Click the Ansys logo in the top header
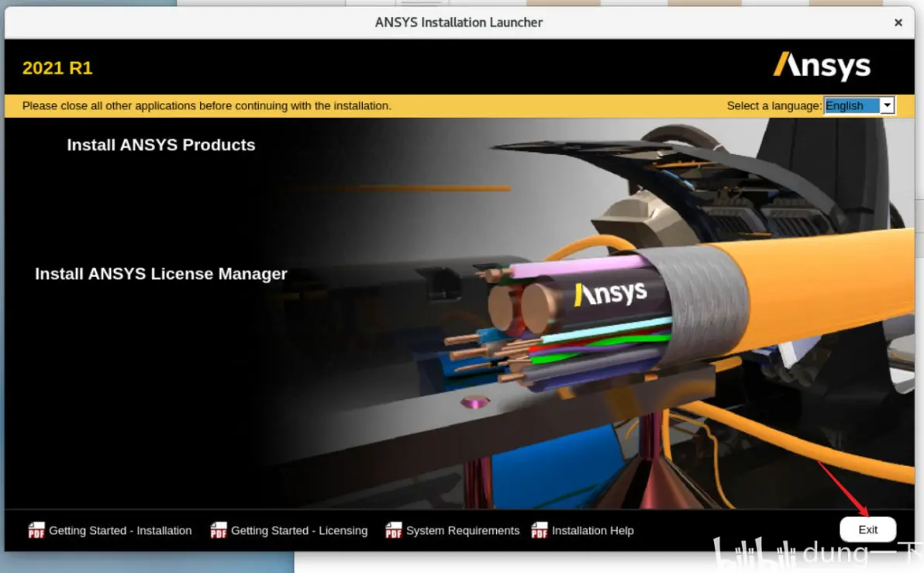Image resolution: width=924 pixels, height=573 pixels. click(822, 67)
